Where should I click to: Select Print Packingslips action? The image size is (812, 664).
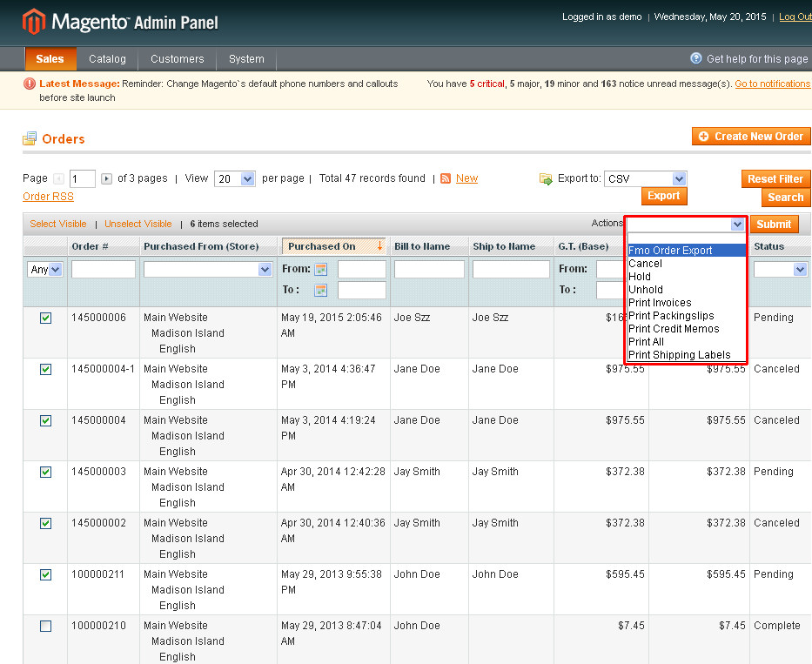686,315
